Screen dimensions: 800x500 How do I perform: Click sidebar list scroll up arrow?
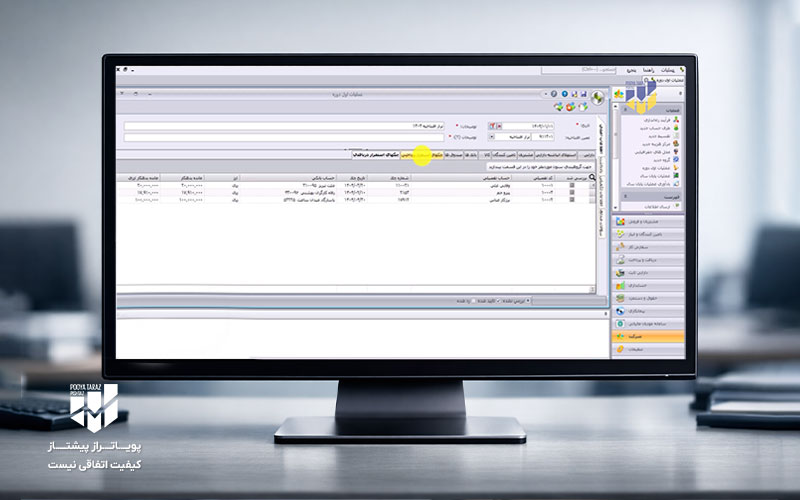pos(616,107)
